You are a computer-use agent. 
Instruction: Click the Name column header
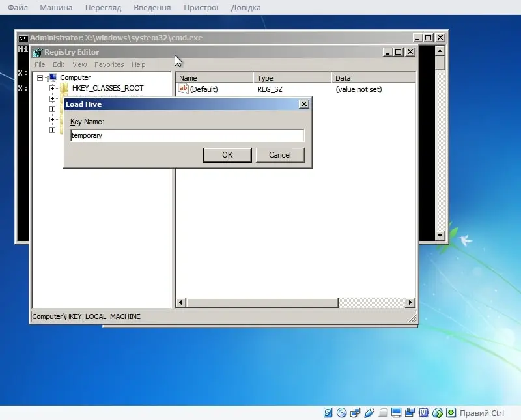pyautogui.click(x=214, y=78)
